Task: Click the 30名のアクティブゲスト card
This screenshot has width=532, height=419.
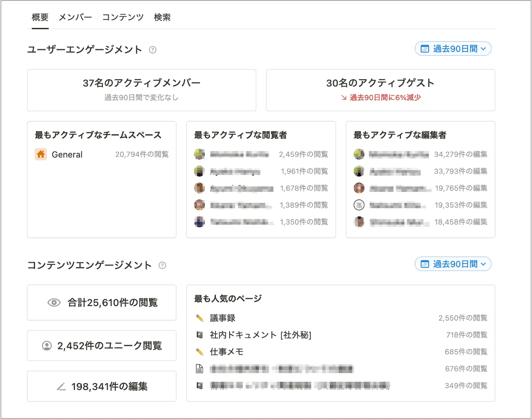Action: (380, 90)
